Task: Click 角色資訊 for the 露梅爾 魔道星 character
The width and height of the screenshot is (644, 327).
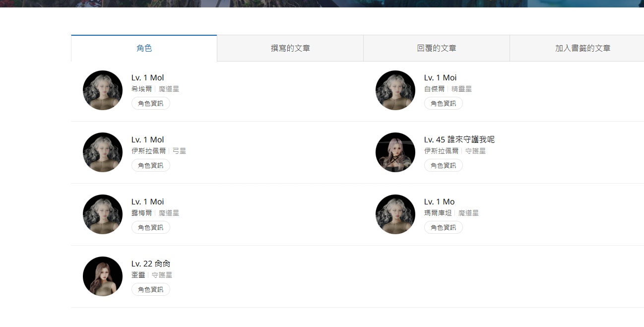Action: pyautogui.click(x=150, y=227)
